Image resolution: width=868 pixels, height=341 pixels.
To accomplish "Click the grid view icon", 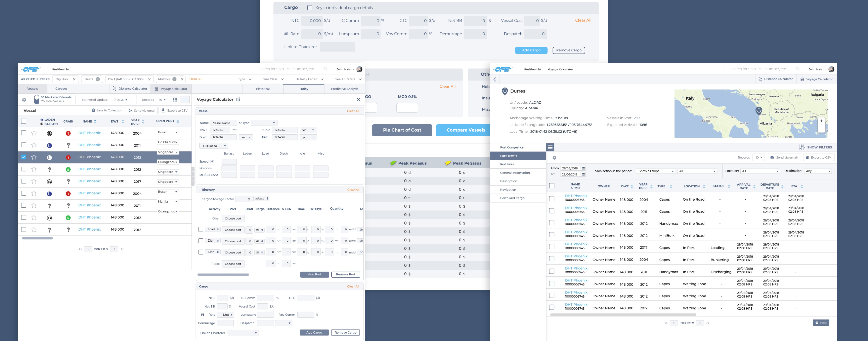I will (x=175, y=100).
